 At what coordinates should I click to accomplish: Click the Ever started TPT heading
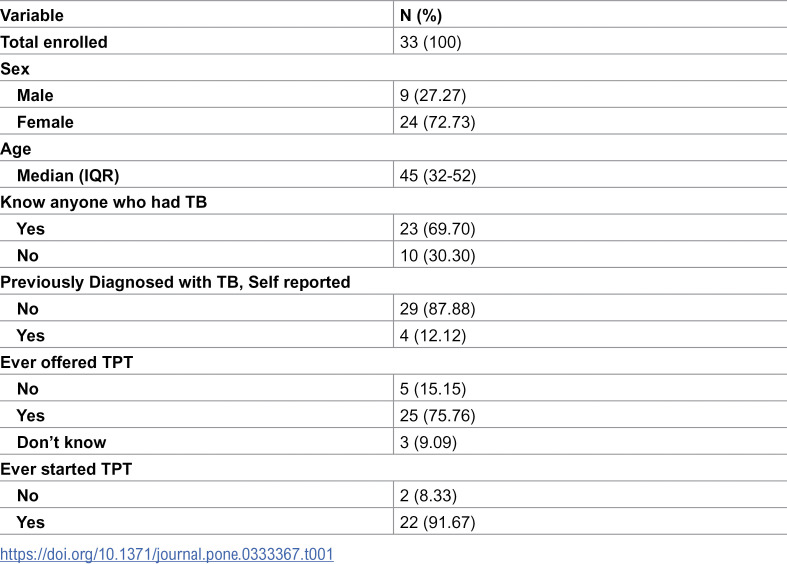(66, 469)
